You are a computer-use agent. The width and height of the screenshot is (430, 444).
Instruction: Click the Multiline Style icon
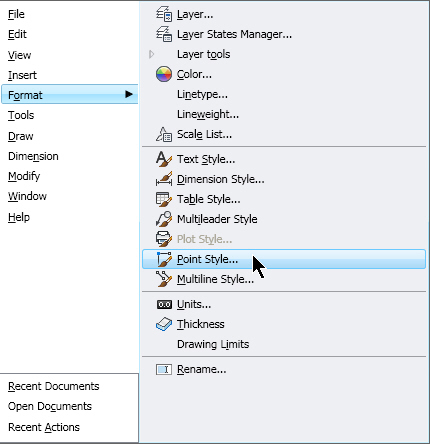164,279
